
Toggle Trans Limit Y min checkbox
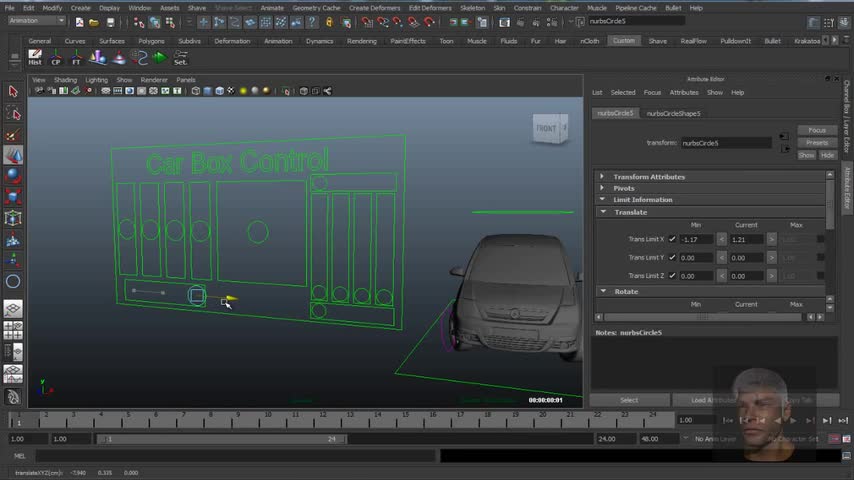[672, 257]
